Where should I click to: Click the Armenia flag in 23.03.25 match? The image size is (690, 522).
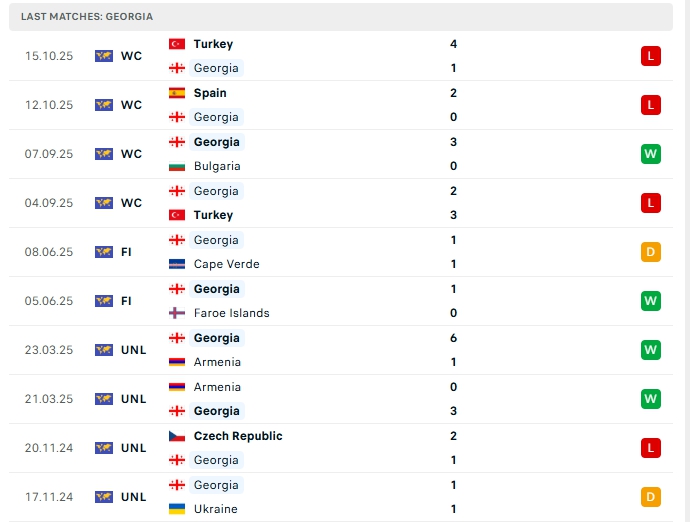point(177,362)
